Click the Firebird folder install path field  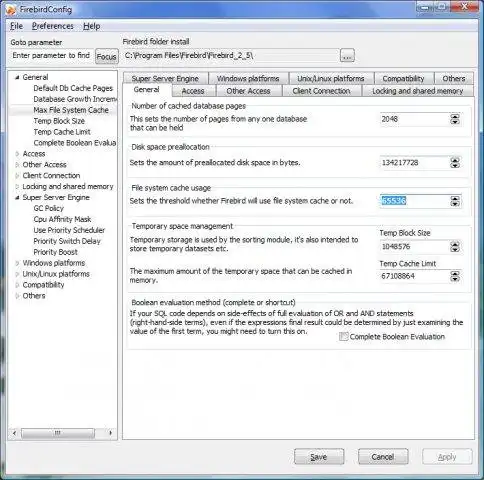tap(231, 55)
